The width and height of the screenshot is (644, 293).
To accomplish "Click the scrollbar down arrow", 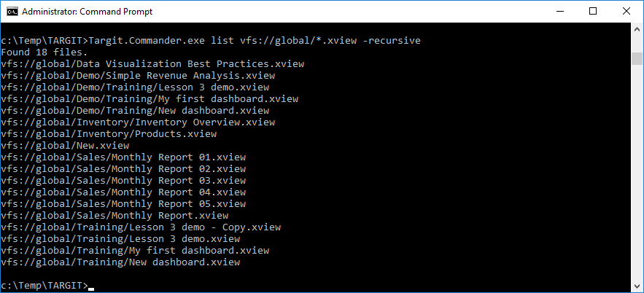I will click(637, 286).
